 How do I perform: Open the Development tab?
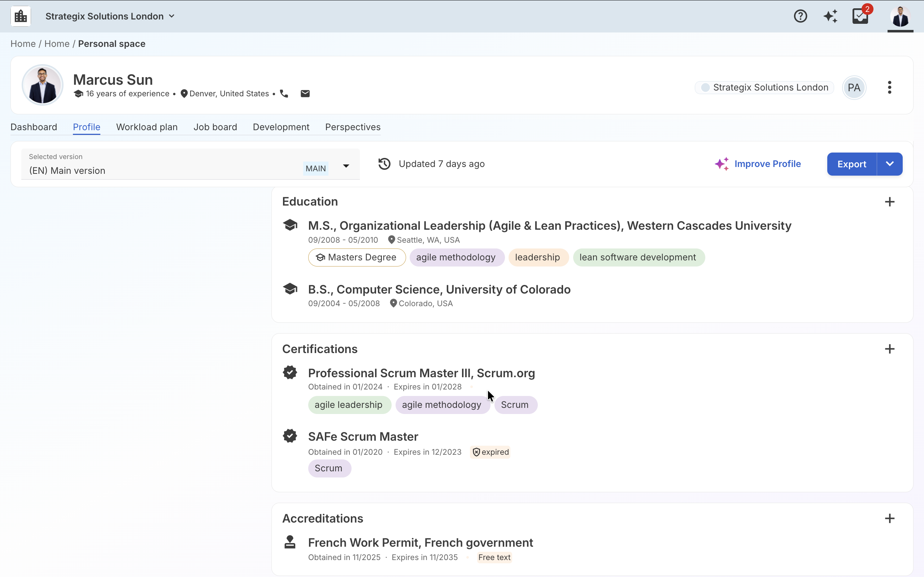point(281,127)
